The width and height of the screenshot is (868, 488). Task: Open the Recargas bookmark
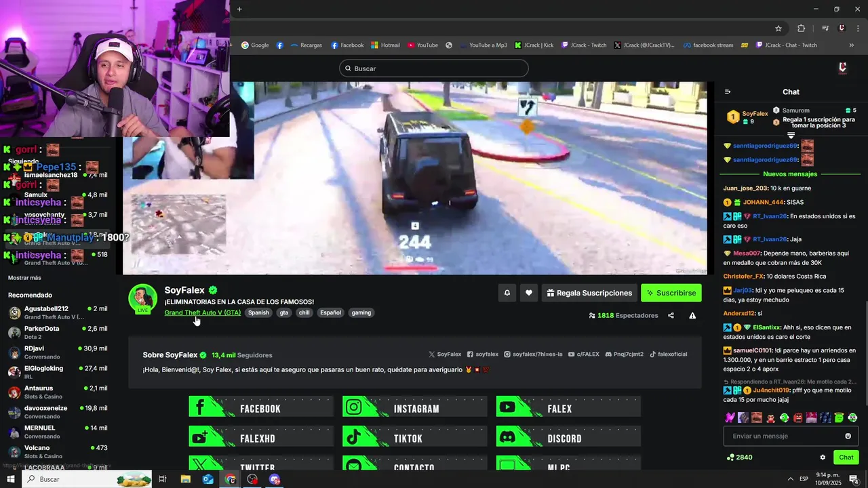click(306, 45)
